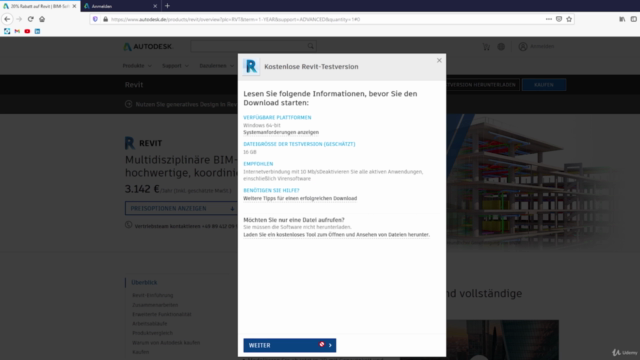Open 'Weitere Tipps für einen erfolgreichen Download' link
640x360 pixels.
[x=300, y=198]
